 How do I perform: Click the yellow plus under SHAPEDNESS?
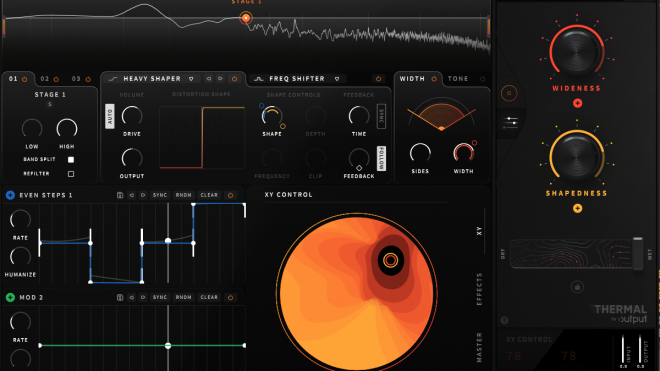[x=578, y=208]
